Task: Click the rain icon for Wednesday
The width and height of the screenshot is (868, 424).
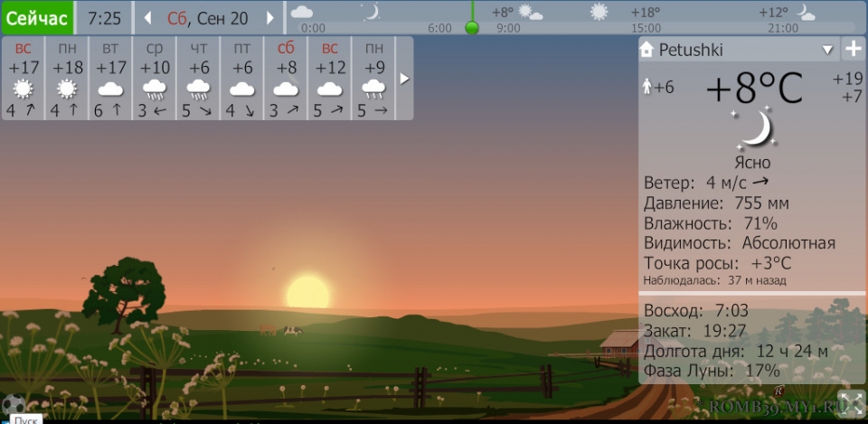Action: pos(154,89)
